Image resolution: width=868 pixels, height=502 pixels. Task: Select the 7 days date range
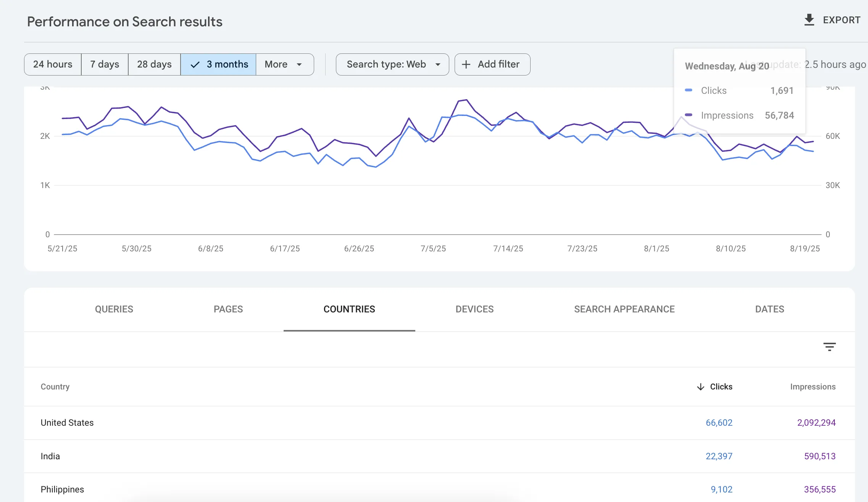pyautogui.click(x=105, y=64)
